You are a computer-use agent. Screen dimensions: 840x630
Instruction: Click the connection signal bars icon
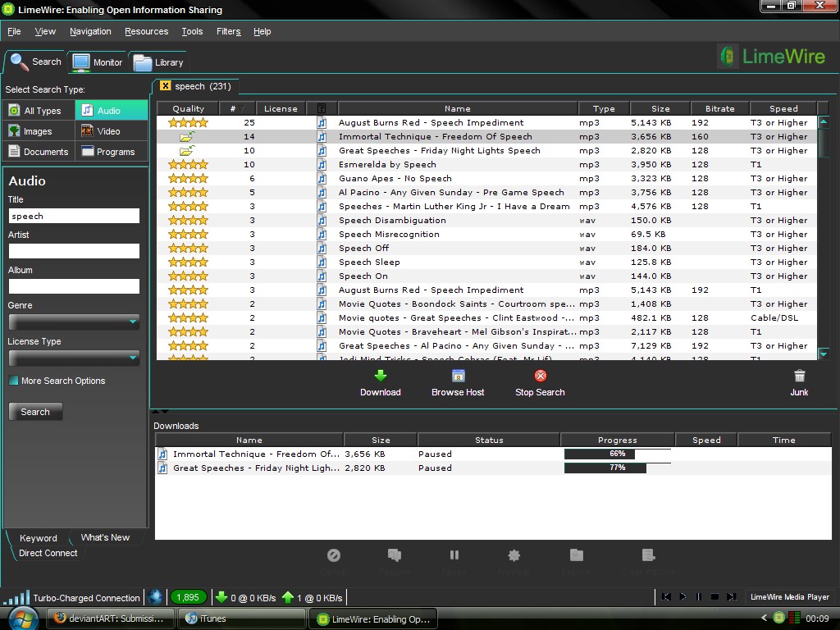[16, 597]
